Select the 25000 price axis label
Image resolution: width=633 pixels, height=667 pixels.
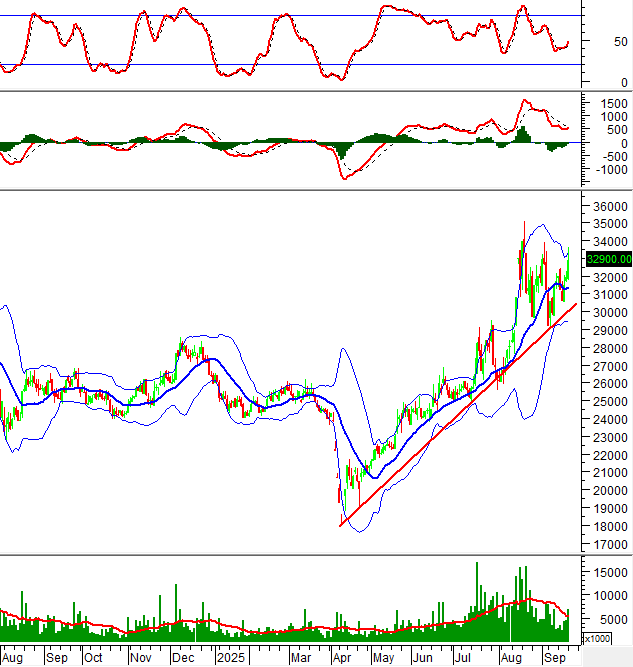click(610, 402)
